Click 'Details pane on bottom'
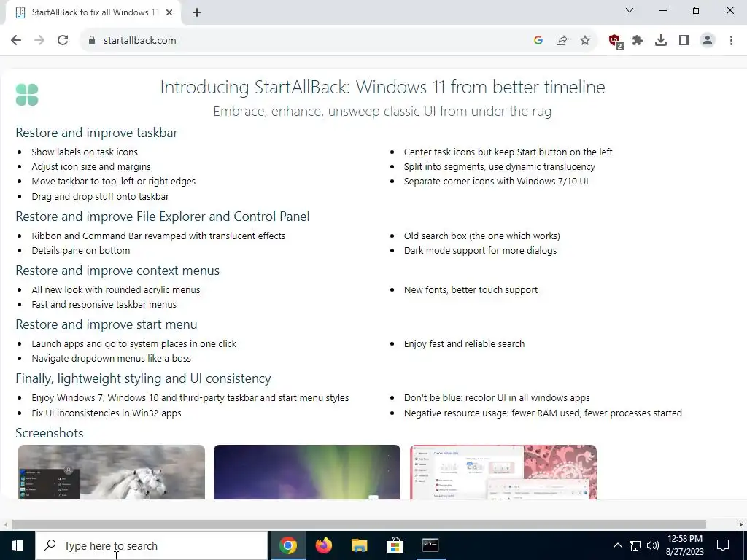747x560 pixels. [81, 251]
